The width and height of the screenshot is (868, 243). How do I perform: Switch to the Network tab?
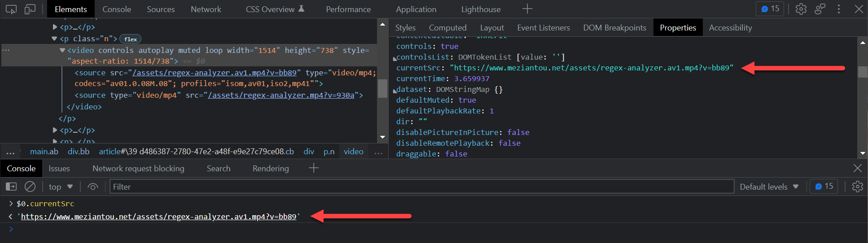point(206,9)
